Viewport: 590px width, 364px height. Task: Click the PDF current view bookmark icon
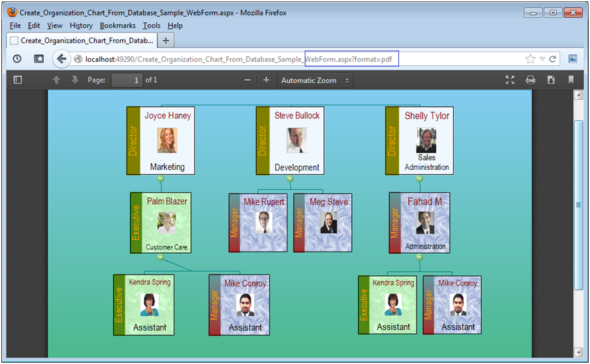[571, 80]
